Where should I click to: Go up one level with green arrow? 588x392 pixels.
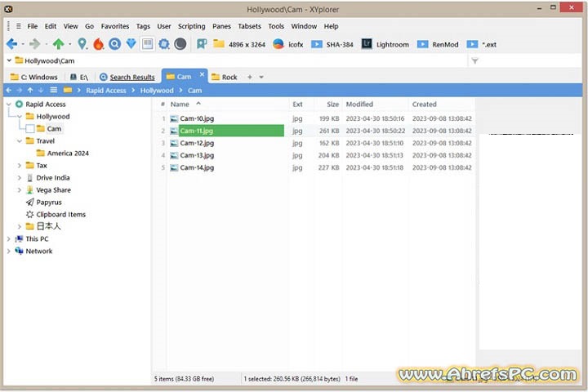[58, 44]
